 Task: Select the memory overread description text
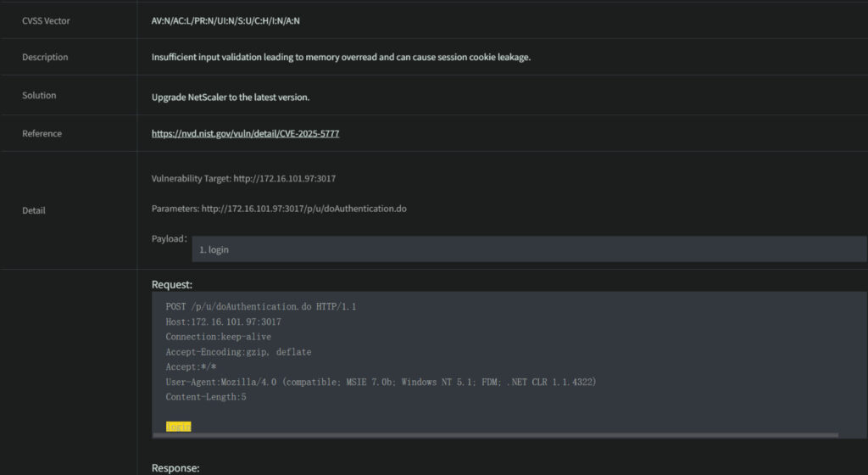point(341,57)
